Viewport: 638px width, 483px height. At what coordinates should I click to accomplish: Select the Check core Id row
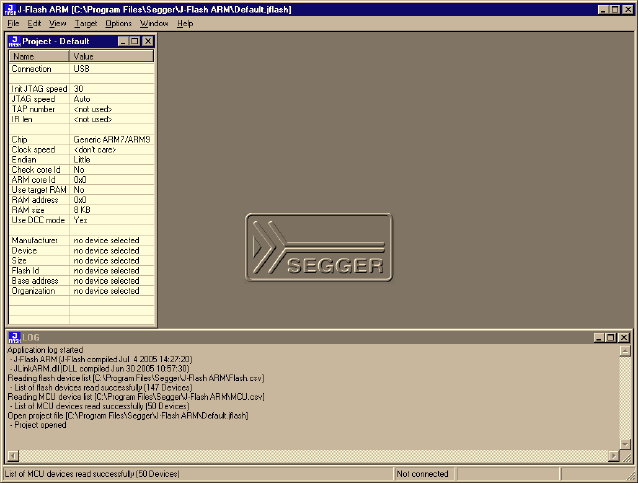[82, 170]
